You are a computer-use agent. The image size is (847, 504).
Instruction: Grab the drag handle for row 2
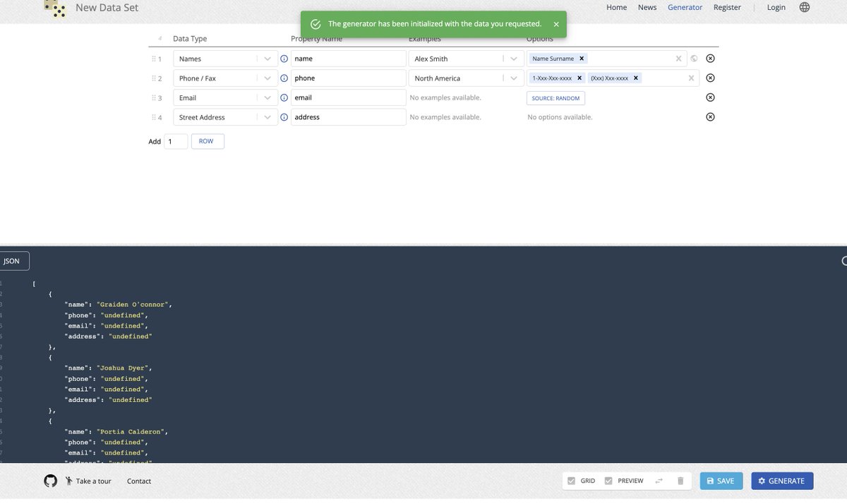[153, 78]
